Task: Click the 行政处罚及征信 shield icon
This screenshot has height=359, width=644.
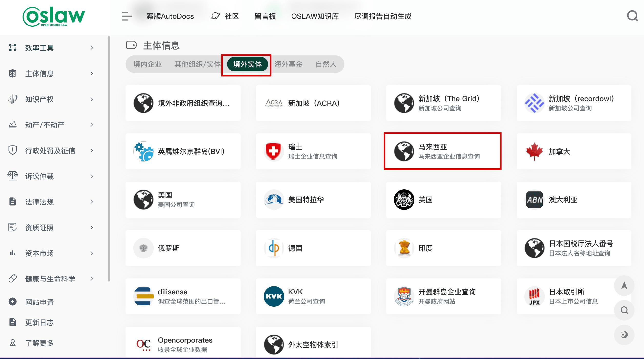Action: (13, 150)
